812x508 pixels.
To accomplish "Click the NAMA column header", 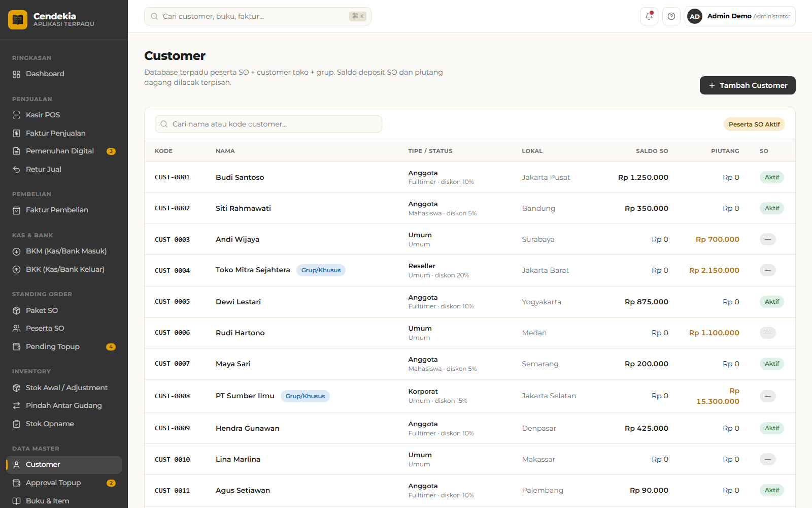I will click(x=225, y=151).
